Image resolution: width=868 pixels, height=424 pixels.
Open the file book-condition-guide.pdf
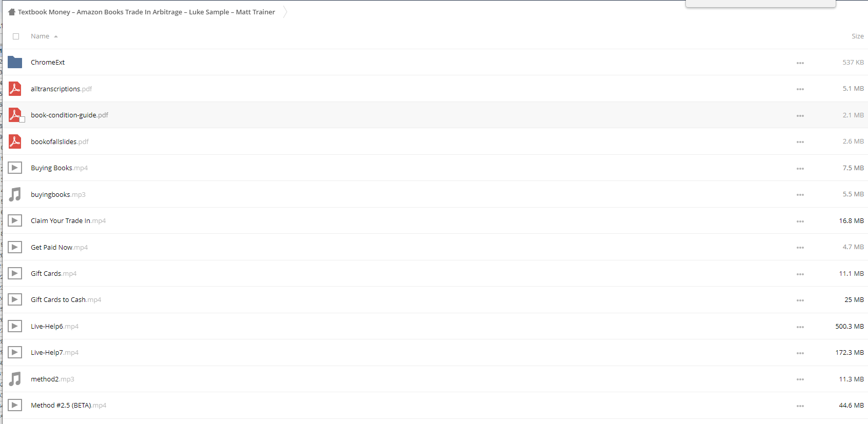point(69,115)
